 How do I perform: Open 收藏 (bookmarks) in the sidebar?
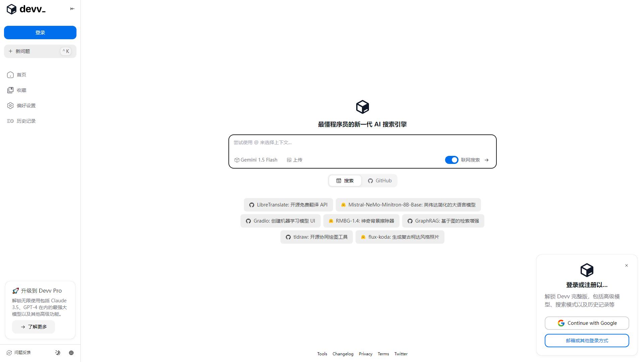click(21, 90)
